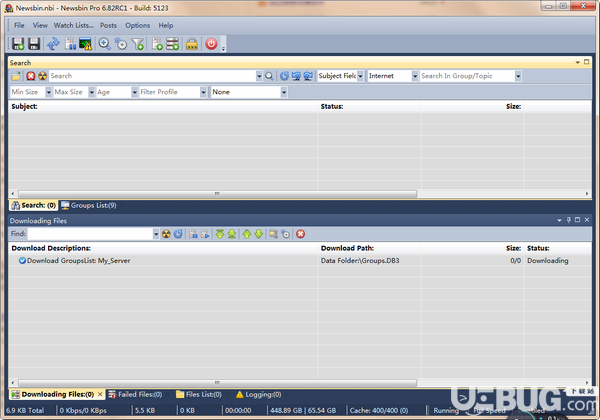
Task: Open the File menu
Action: click(19, 26)
